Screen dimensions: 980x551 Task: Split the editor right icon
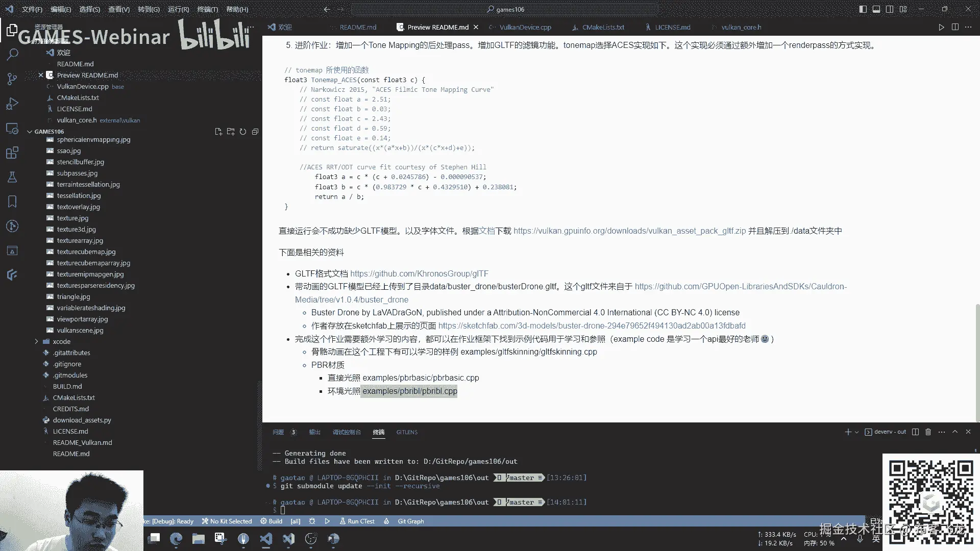(955, 27)
